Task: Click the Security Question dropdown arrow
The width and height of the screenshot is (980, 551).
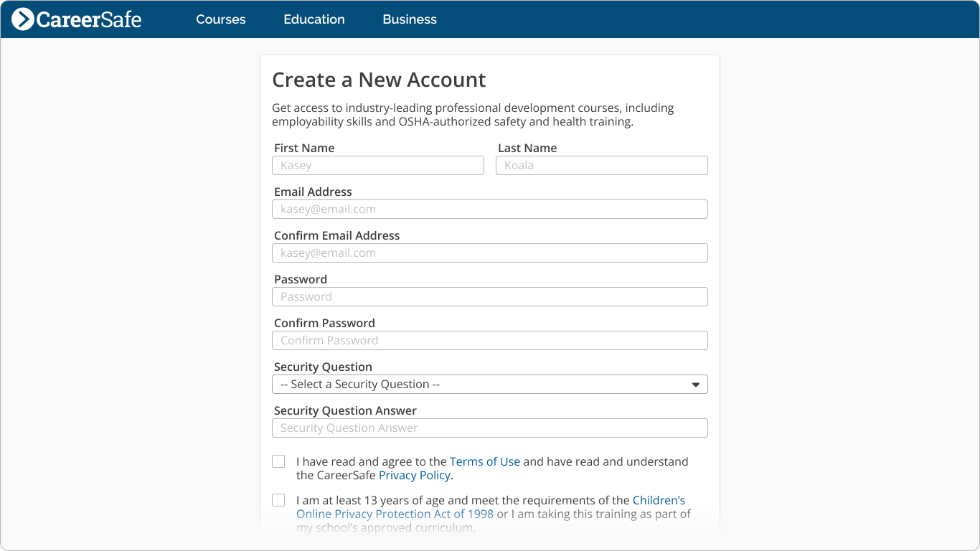Action: (695, 385)
